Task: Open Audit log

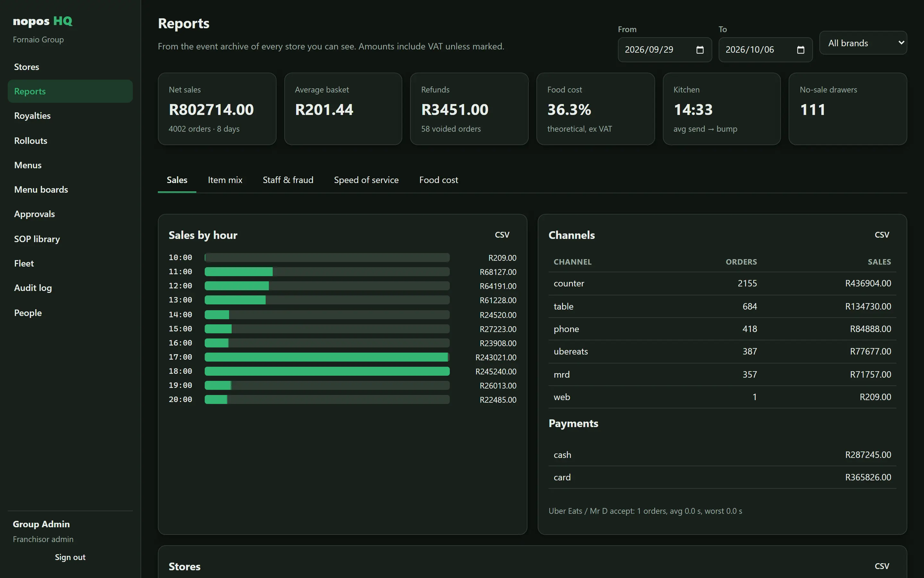Action: pyautogui.click(x=70, y=288)
